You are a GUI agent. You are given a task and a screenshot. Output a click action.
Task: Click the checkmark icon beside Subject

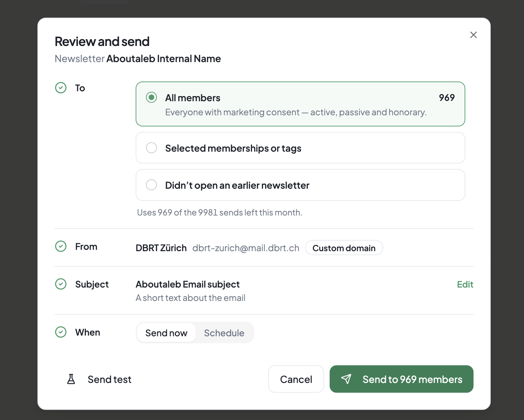point(61,284)
